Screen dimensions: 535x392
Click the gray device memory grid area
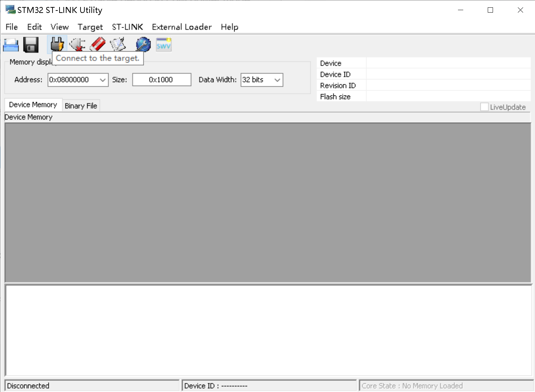268,202
